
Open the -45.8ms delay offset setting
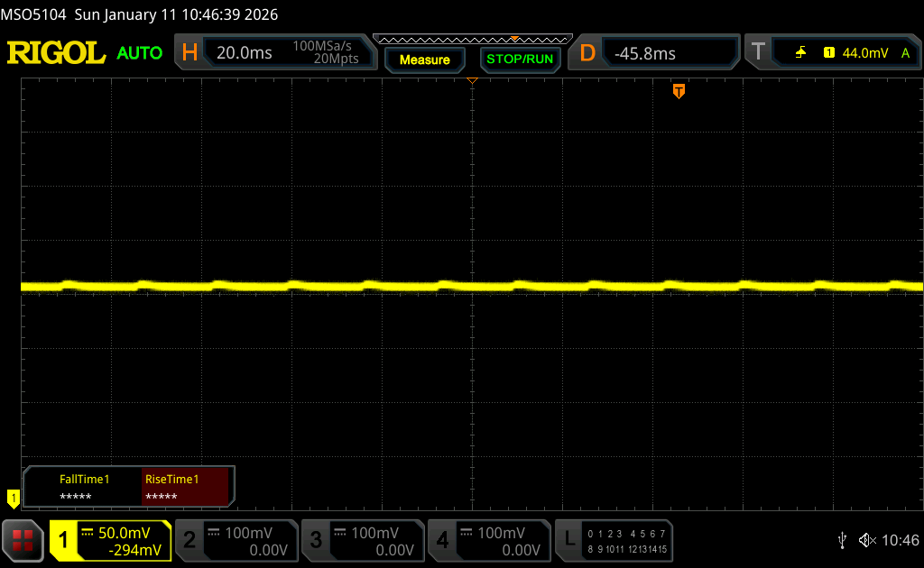point(644,53)
